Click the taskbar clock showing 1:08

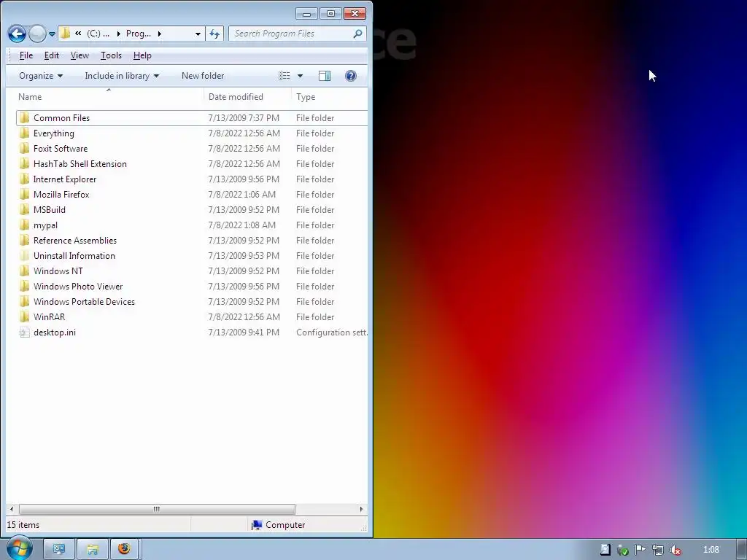click(711, 550)
